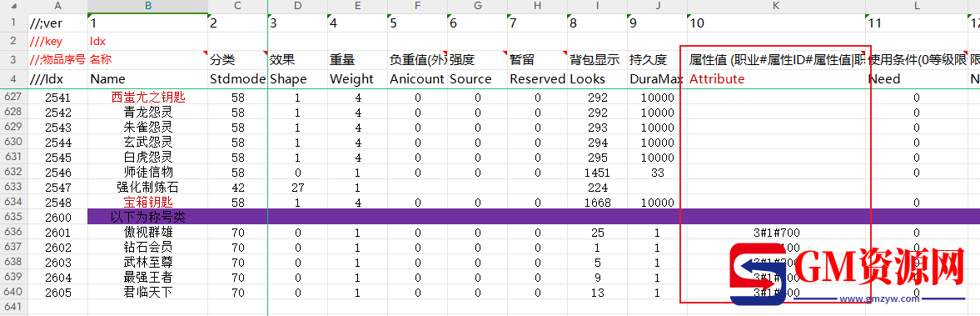Click the 'Stdmode' cell

click(238, 79)
